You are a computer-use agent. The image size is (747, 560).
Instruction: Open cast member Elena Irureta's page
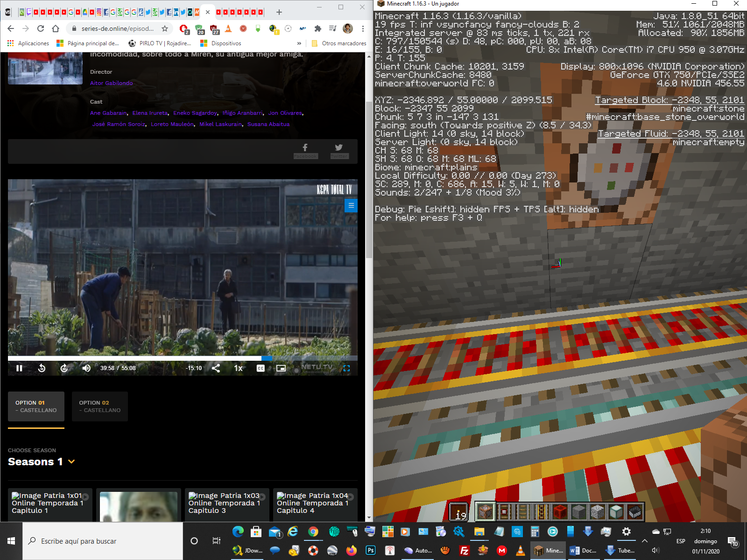pyautogui.click(x=150, y=113)
